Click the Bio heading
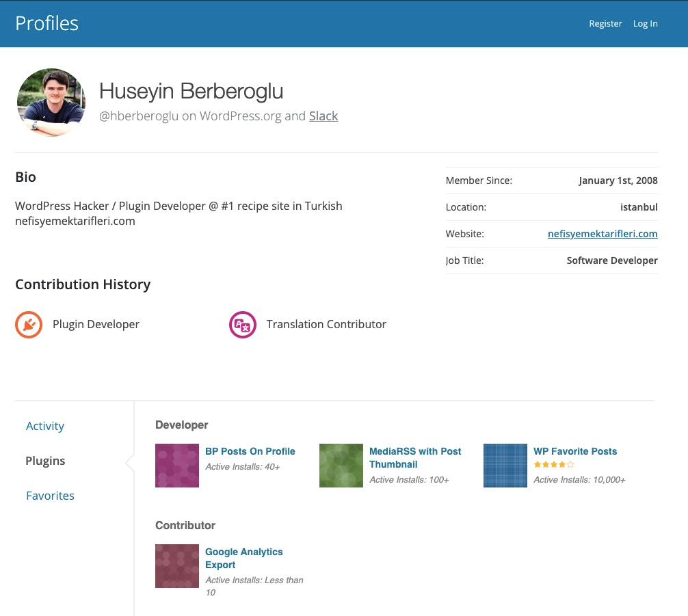Viewport: 688px width, 616px height. coord(25,177)
